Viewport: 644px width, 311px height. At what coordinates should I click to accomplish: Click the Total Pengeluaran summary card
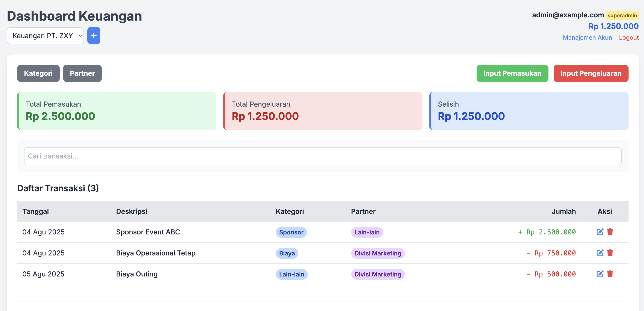pyautogui.click(x=323, y=111)
